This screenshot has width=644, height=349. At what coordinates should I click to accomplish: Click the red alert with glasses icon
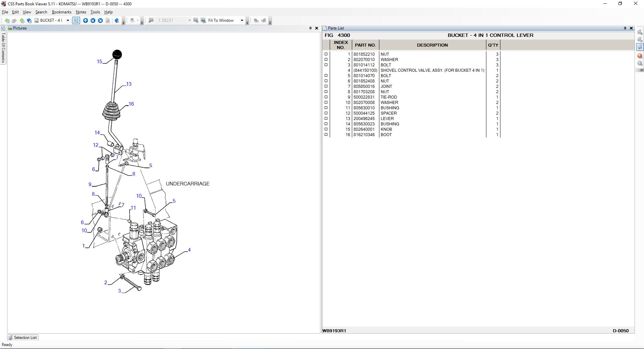pos(640,56)
